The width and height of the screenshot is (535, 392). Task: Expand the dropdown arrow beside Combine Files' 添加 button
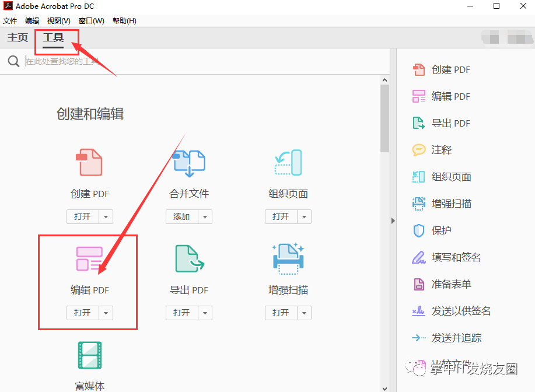[205, 216]
